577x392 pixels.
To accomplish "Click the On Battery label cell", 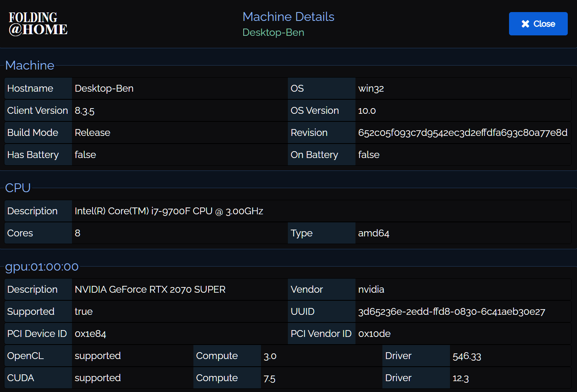I will (x=322, y=155).
